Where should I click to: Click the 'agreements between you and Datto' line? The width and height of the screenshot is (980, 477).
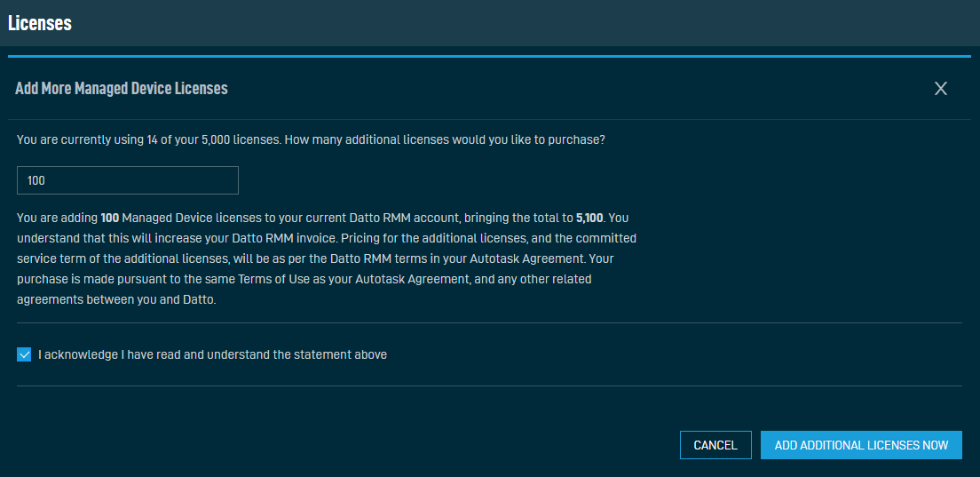[x=116, y=299]
